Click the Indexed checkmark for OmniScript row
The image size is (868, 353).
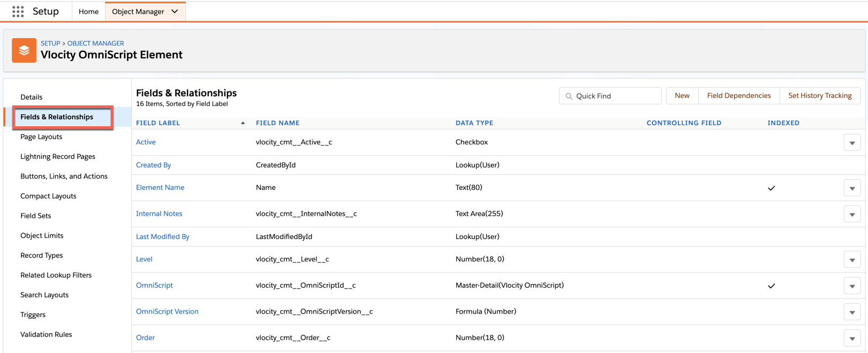click(x=771, y=286)
